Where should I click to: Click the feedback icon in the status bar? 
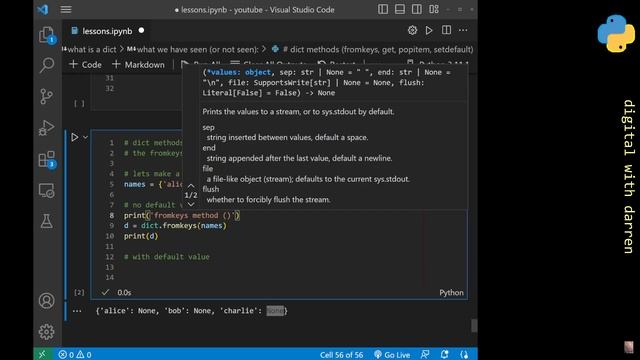(425, 355)
